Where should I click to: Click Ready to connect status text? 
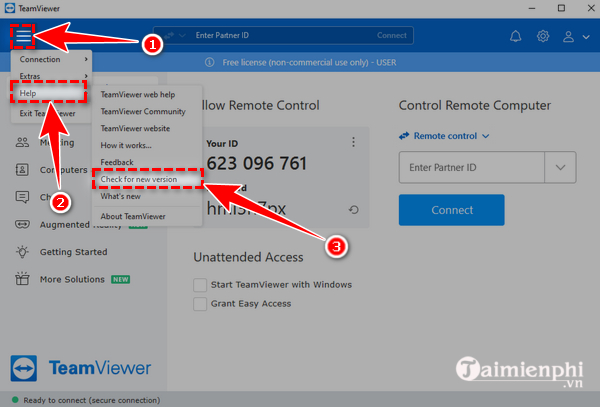pyautogui.click(x=92, y=400)
